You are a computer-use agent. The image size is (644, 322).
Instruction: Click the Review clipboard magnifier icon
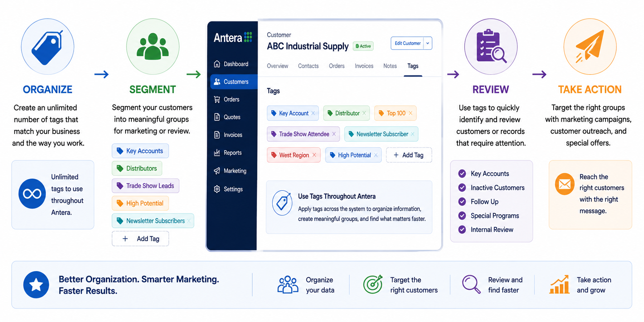491,47
